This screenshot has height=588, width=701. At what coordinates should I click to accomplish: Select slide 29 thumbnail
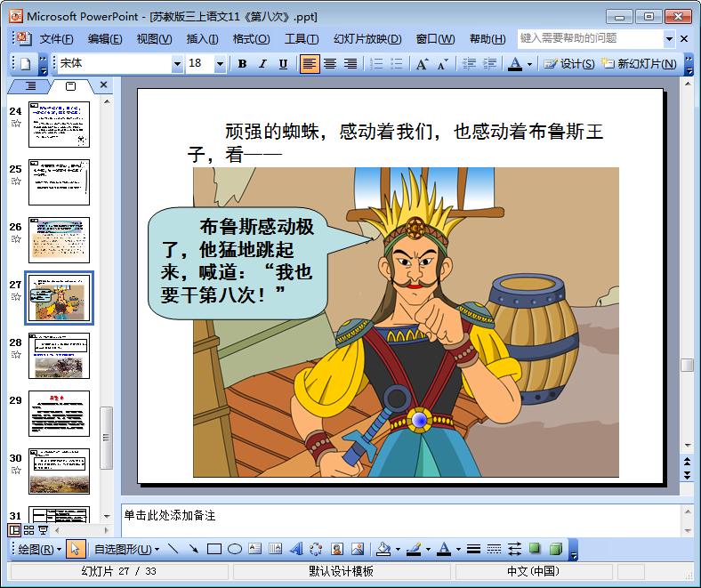coord(59,414)
